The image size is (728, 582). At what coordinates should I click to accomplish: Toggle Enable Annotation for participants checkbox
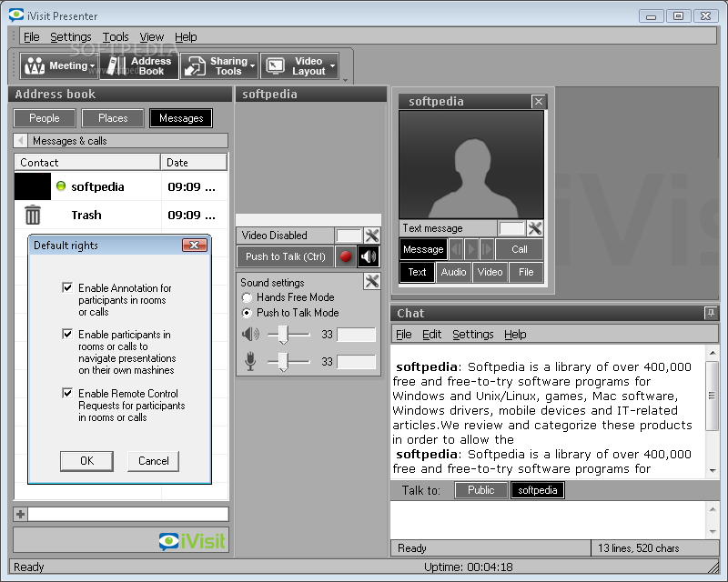tap(67, 287)
